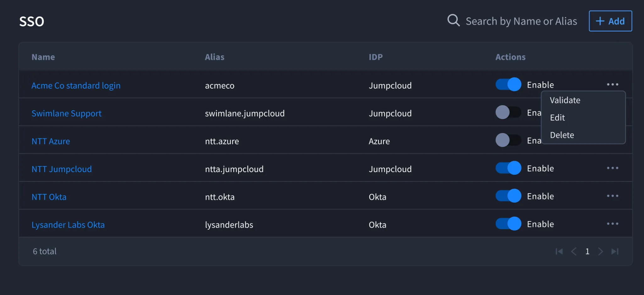Disable the Acme Co standard login toggle
644x295 pixels.
(508, 85)
